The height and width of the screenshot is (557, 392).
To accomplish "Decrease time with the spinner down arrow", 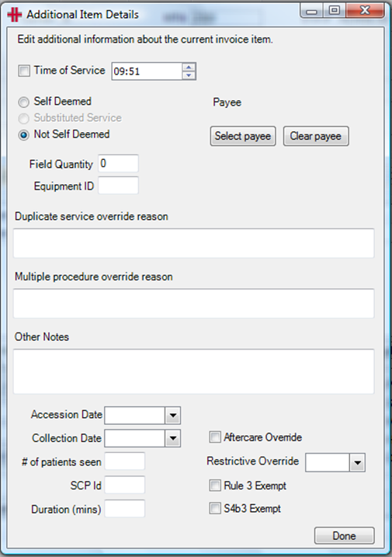I will pyautogui.click(x=189, y=75).
